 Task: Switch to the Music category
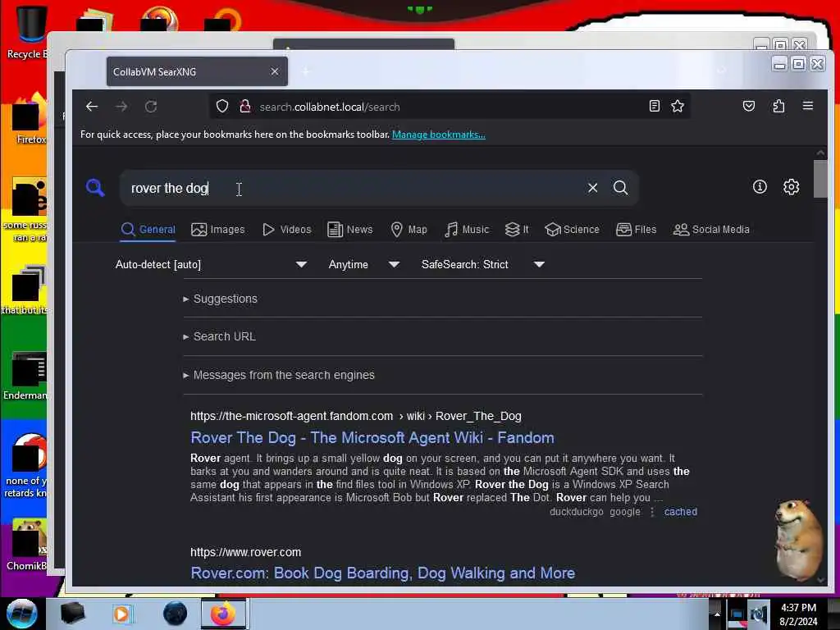(467, 230)
